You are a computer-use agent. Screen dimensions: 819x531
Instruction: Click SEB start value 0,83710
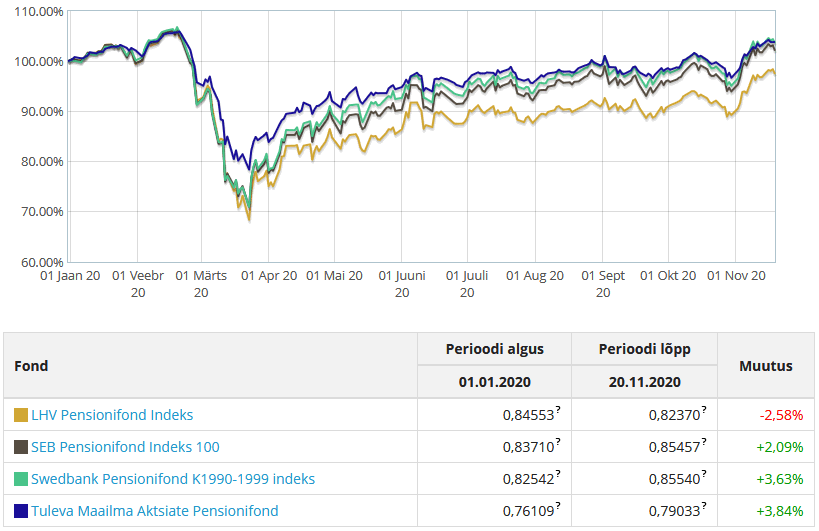(x=528, y=447)
